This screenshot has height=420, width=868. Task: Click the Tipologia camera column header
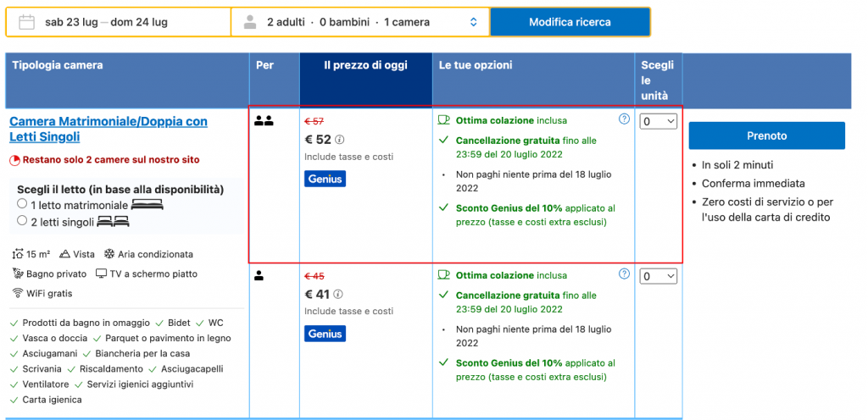coord(58,65)
